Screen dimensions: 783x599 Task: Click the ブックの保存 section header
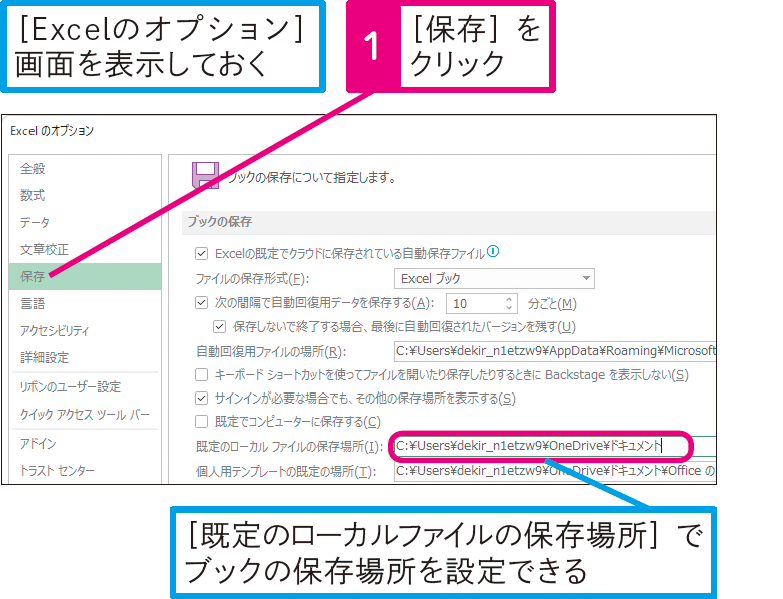tap(220, 222)
